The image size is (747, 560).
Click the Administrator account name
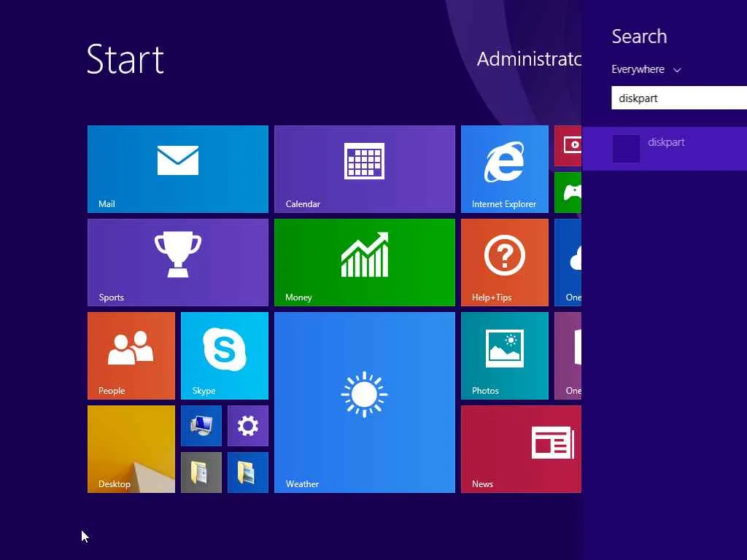(x=529, y=59)
